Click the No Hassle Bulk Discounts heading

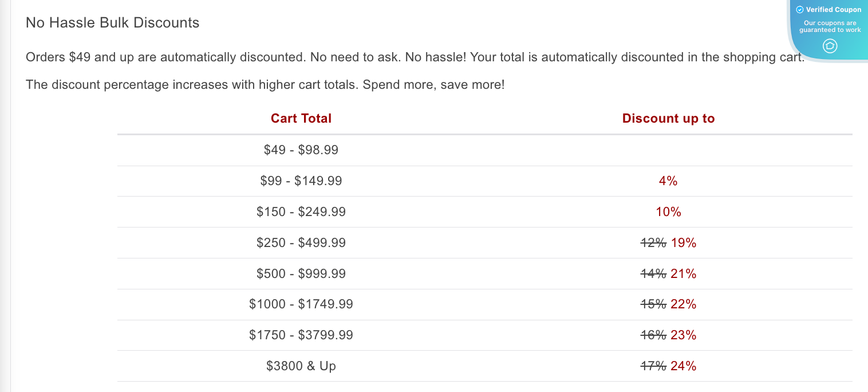[112, 22]
